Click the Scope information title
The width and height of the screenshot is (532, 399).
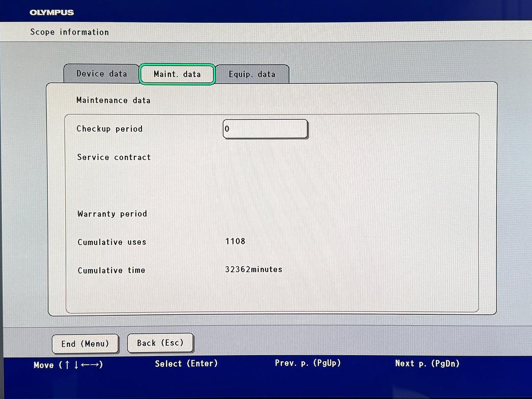point(70,32)
